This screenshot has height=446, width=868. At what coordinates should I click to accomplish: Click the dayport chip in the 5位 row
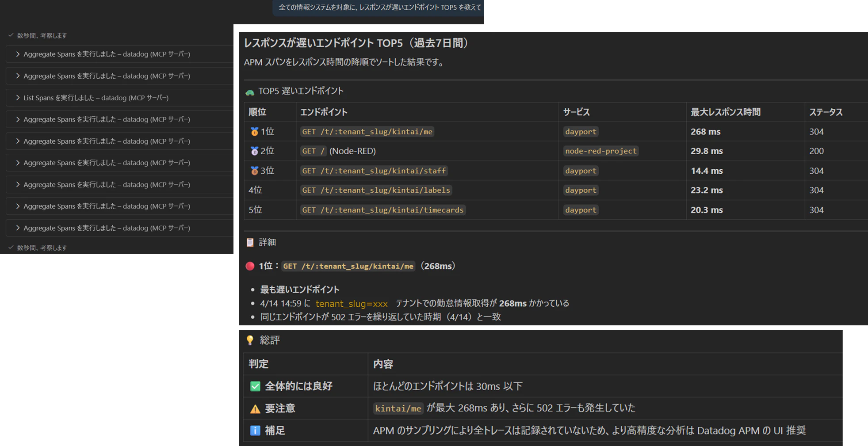pyautogui.click(x=581, y=210)
